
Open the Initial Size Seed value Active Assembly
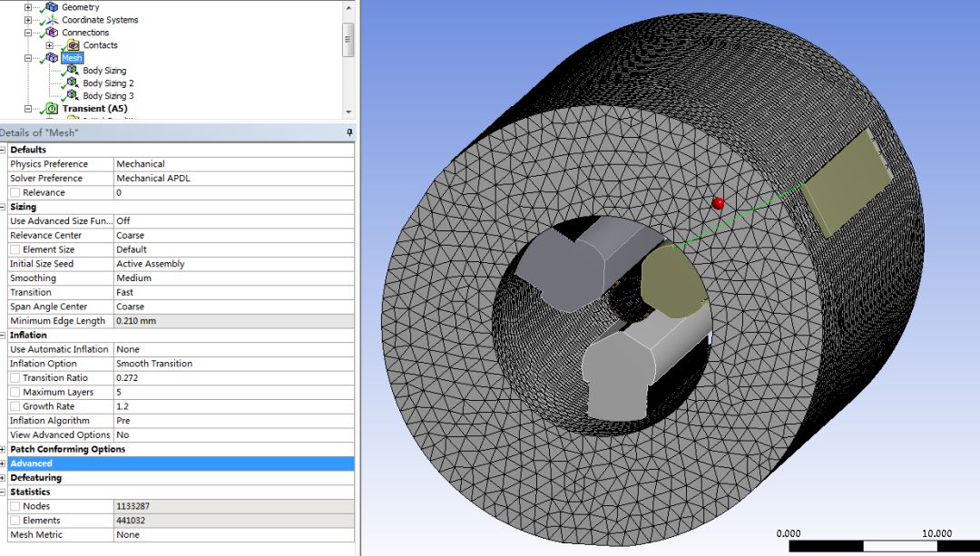pyautogui.click(x=234, y=264)
